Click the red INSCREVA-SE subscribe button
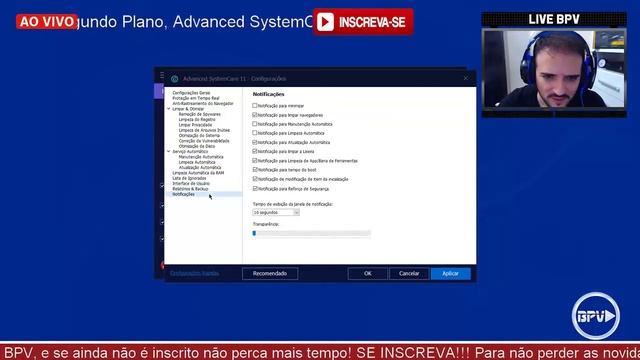The image size is (640, 360). (363, 22)
